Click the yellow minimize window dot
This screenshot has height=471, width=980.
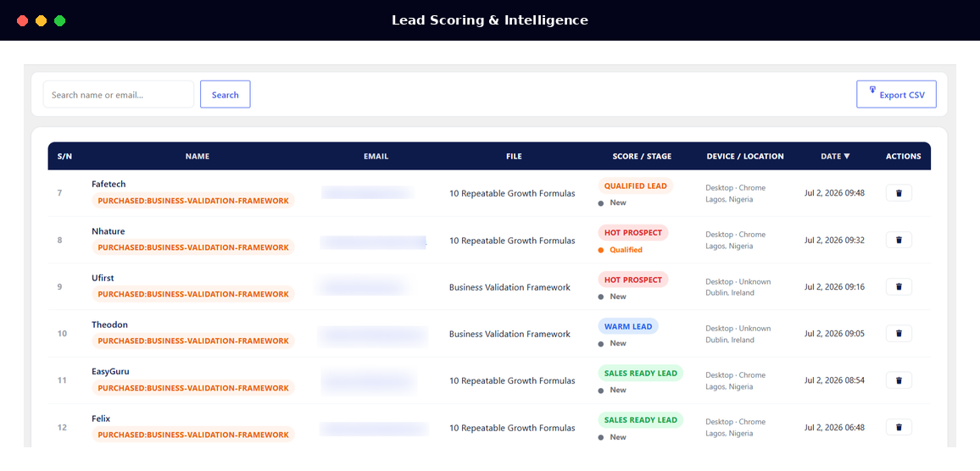coord(41,20)
